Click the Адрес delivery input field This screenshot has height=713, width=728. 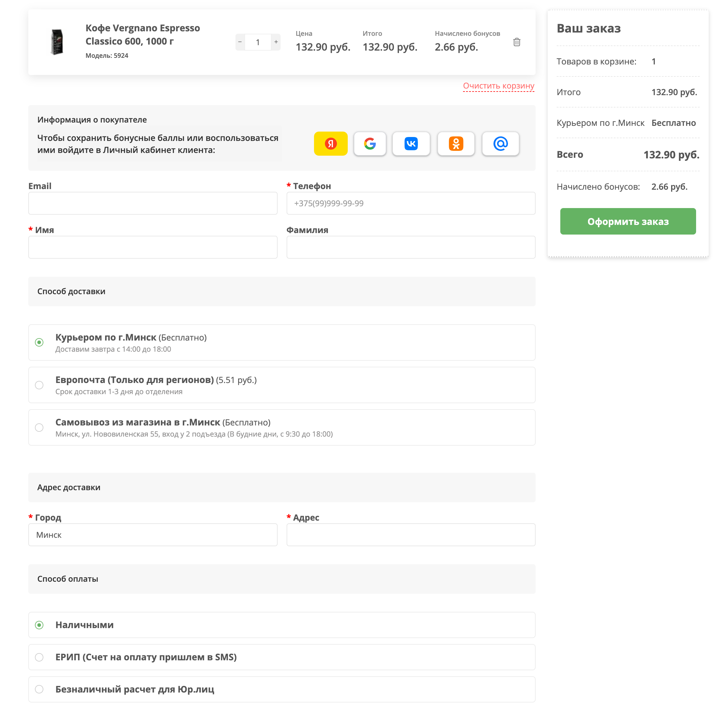pos(410,534)
